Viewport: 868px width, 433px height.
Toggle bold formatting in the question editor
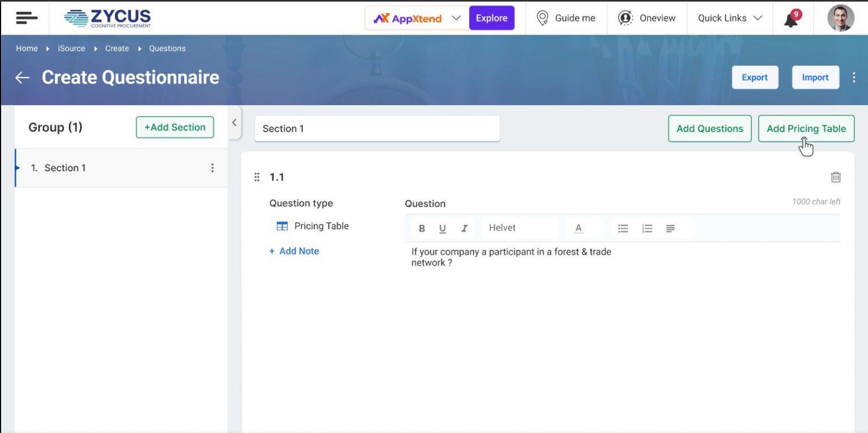(422, 228)
